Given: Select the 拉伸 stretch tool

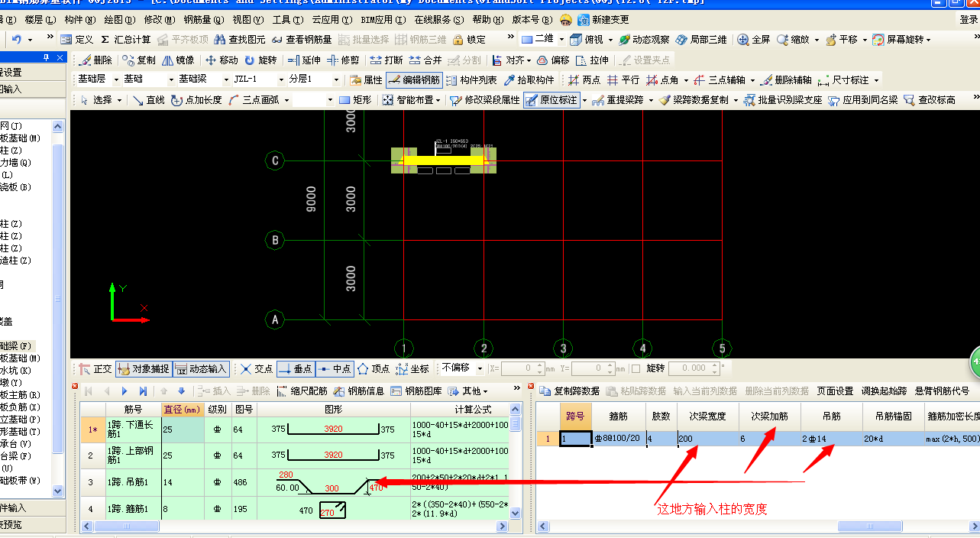Looking at the screenshot, I should pos(592,60).
